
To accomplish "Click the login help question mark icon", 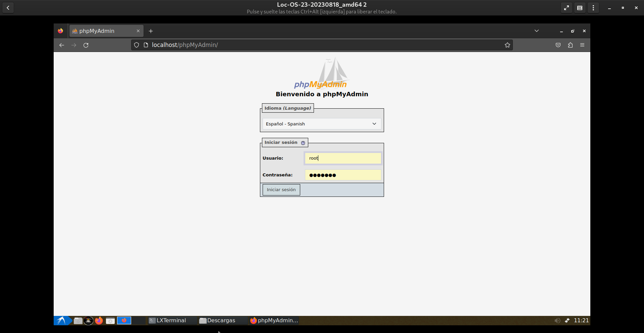I will point(303,143).
